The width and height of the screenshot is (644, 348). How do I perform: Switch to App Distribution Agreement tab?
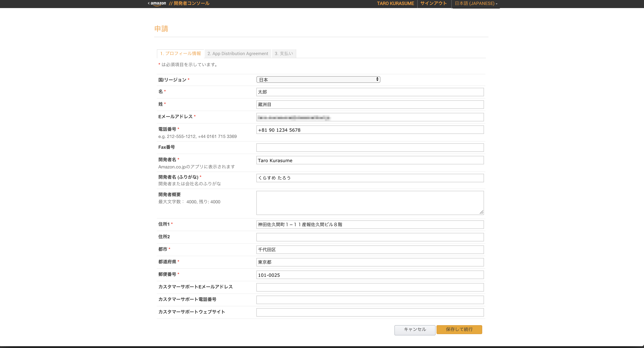pyautogui.click(x=238, y=54)
